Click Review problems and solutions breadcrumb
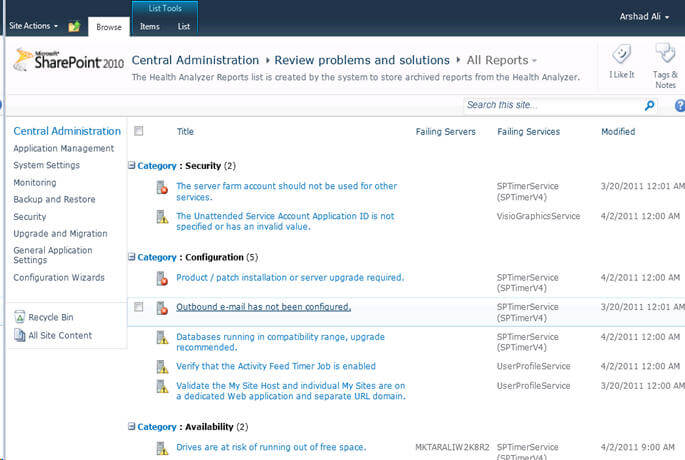Viewport: 685px width, 460px height. (362, 60)
